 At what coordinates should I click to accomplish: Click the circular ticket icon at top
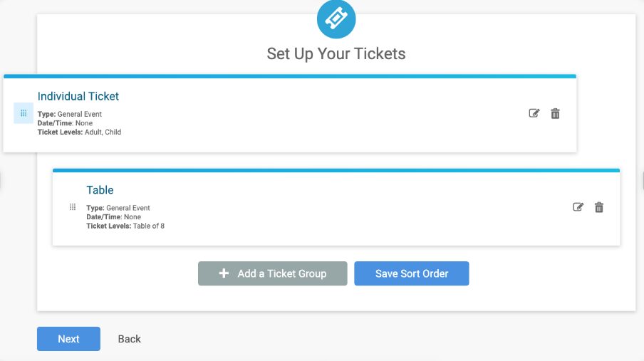point(336,19)
